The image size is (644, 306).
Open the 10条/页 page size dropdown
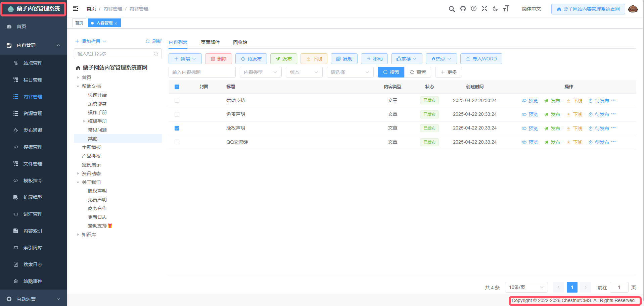526,287
